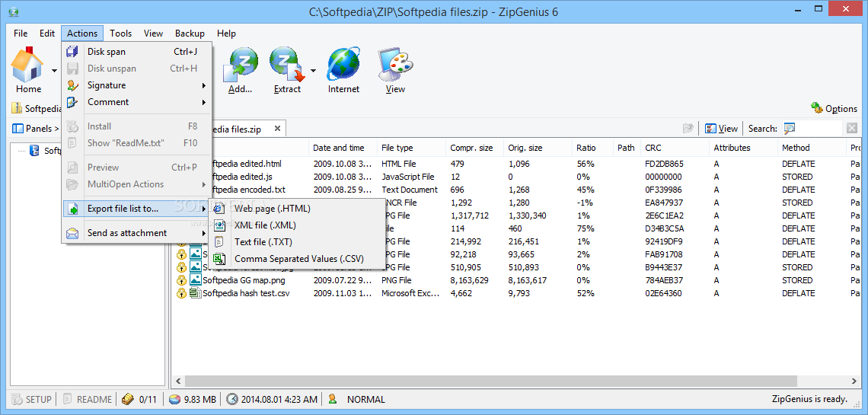Click the View palette toolbar icon
Screen dimensions: 868x415
(395, 65)
